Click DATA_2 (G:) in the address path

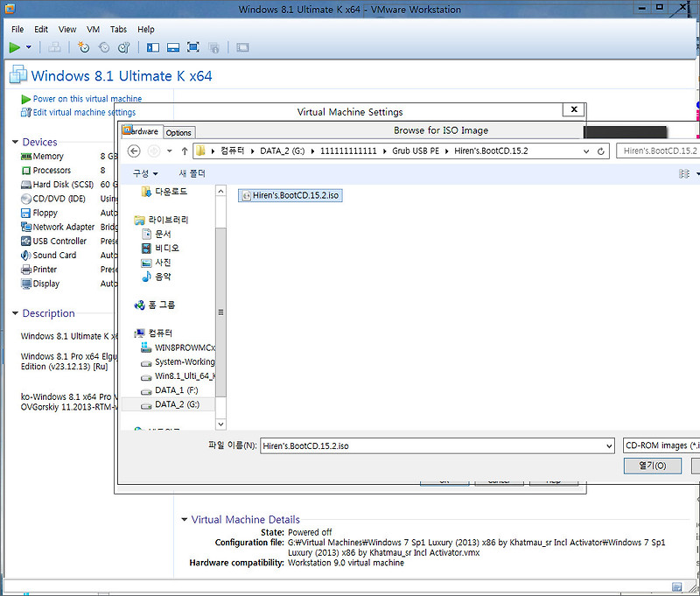coord(282,151)
